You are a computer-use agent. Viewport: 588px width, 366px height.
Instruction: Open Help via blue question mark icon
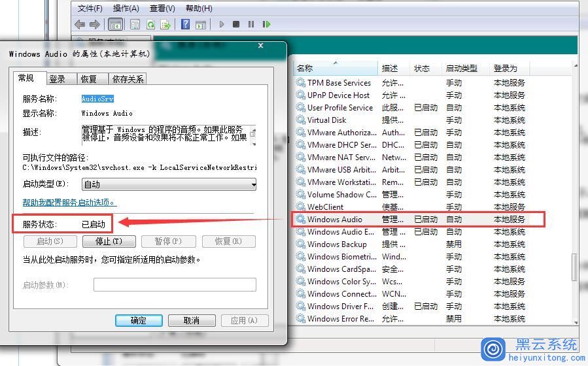(185, 24)
